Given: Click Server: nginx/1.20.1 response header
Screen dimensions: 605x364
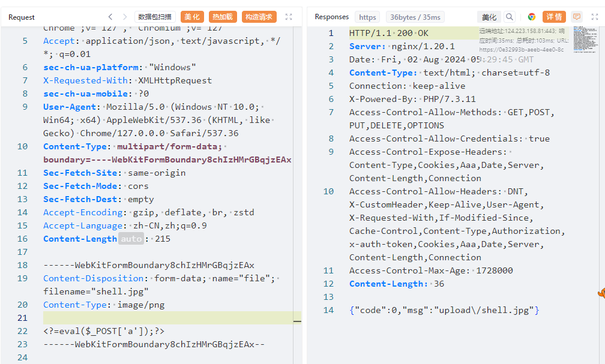Looking at the screenshot, I should tap(402, 46).
